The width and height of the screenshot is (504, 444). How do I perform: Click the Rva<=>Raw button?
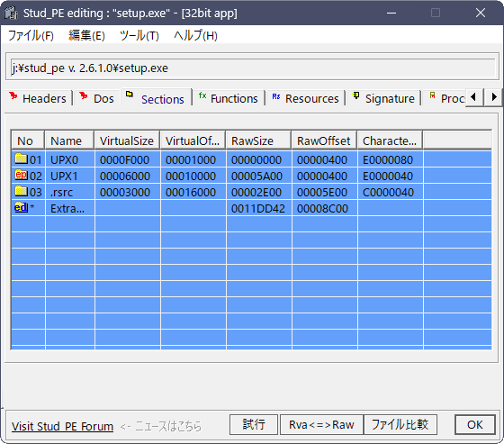321,425
